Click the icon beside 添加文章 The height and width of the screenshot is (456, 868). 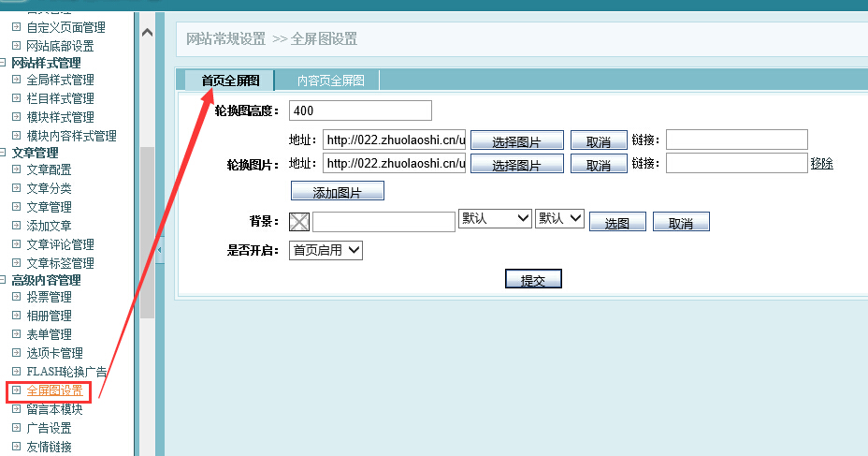(x=16, y=226)
